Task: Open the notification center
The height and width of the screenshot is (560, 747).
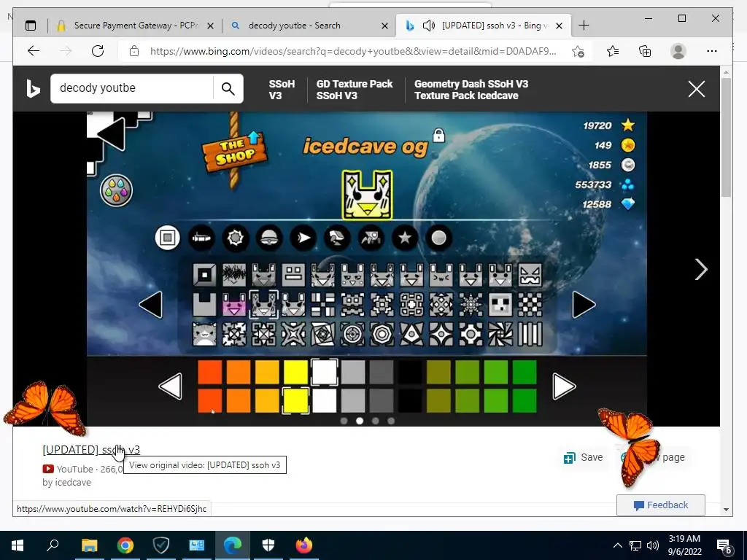Action: point(724,545)
